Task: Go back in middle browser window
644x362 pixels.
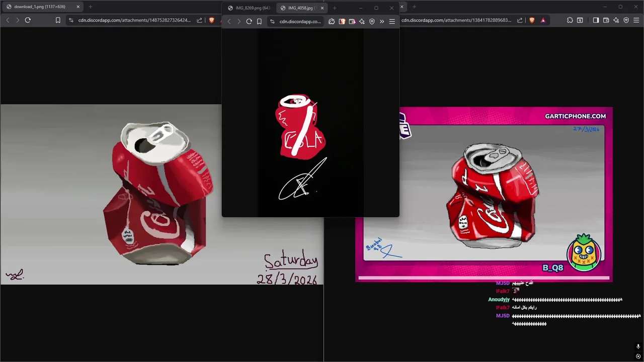Action: pos(229,22)
